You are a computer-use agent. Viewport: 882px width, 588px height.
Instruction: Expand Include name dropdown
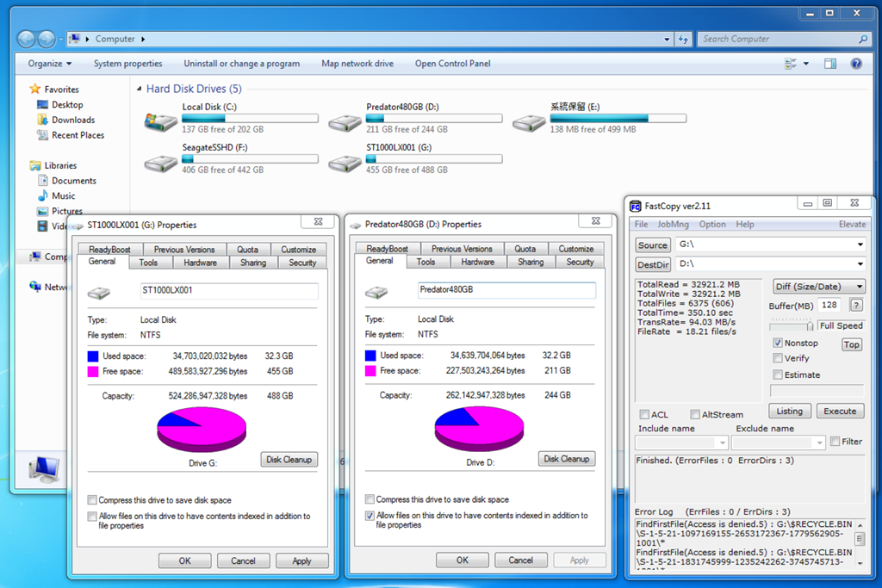(723, 443)
